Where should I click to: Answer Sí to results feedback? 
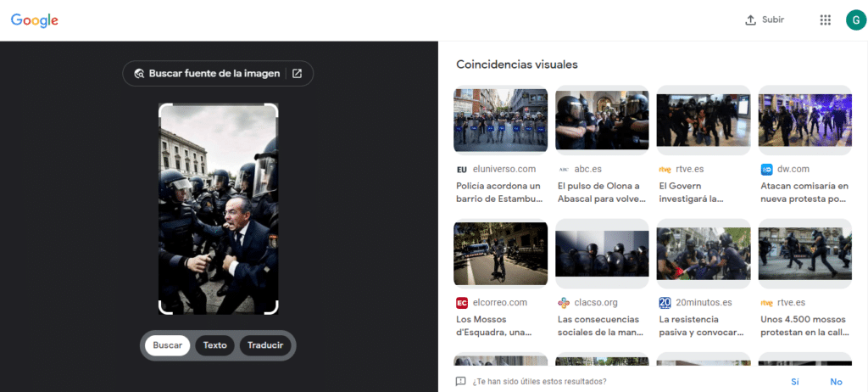click(x=794, y=382)
